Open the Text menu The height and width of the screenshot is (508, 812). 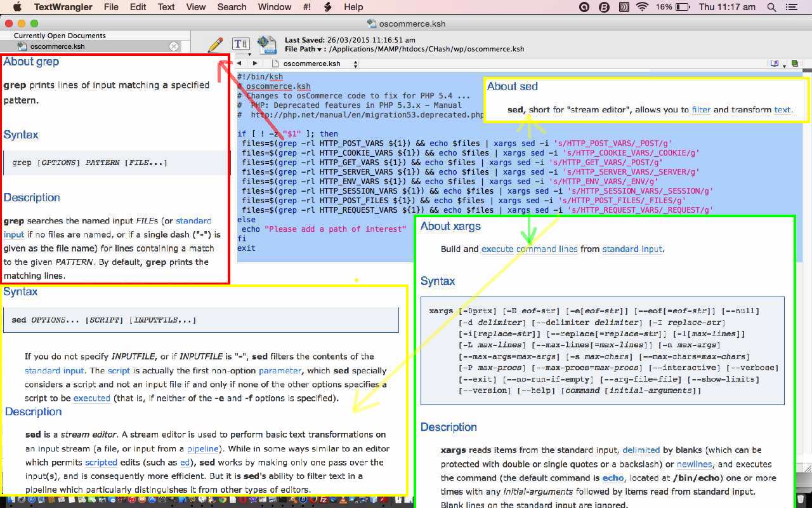tap(166, 7)
